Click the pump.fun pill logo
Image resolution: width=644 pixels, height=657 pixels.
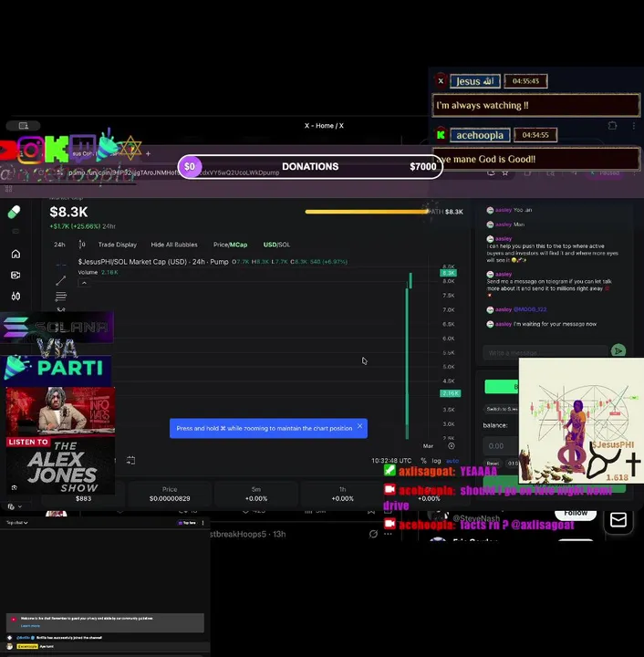click(14, 212)
